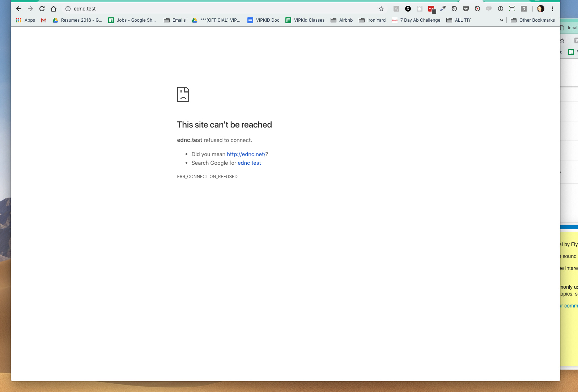578x392 pixels.
Task: Search Google for ednc test link
Action: coord(249,163)
